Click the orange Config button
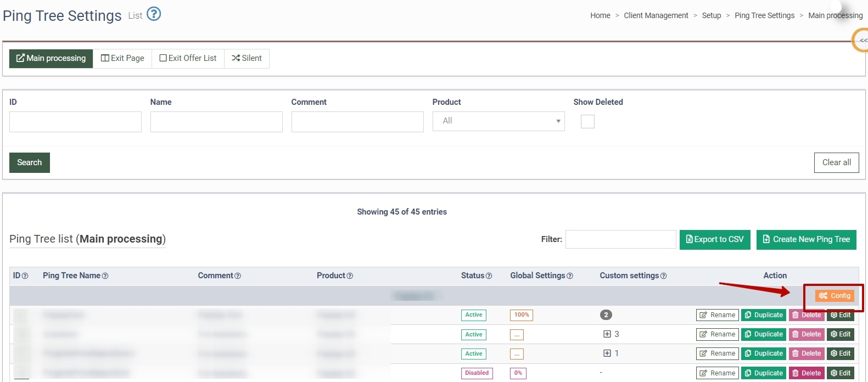The width and height of the screenshot is (868, 382). (x=835, y=296)
